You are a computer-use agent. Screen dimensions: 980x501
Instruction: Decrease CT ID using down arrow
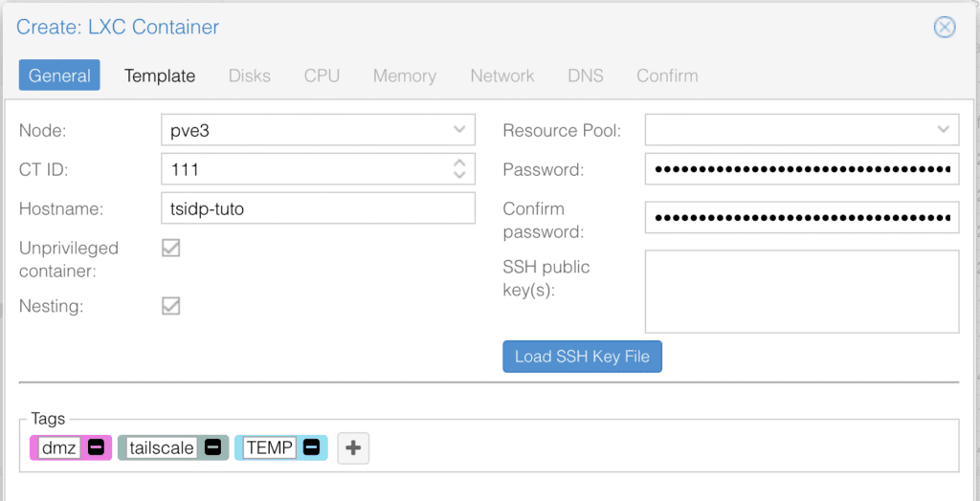459,176
